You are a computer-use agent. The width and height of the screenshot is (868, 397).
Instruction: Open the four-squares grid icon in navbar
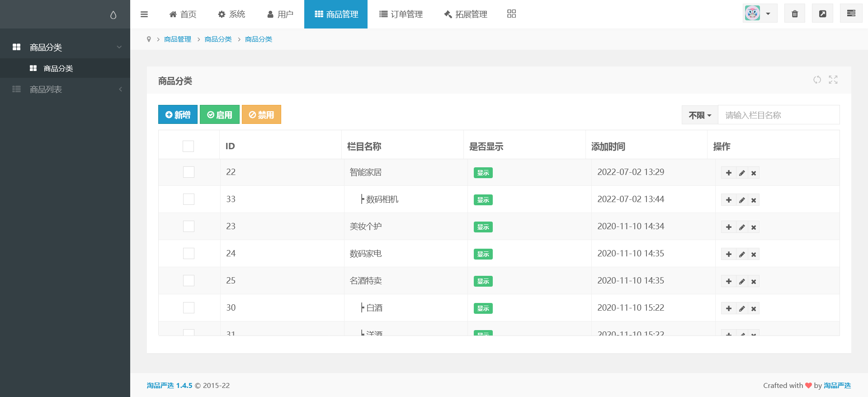511,14
